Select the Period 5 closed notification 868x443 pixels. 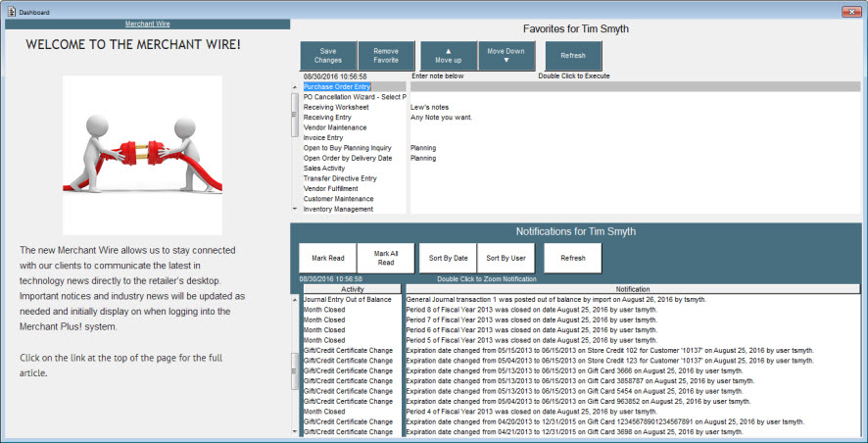coord(532,340)
